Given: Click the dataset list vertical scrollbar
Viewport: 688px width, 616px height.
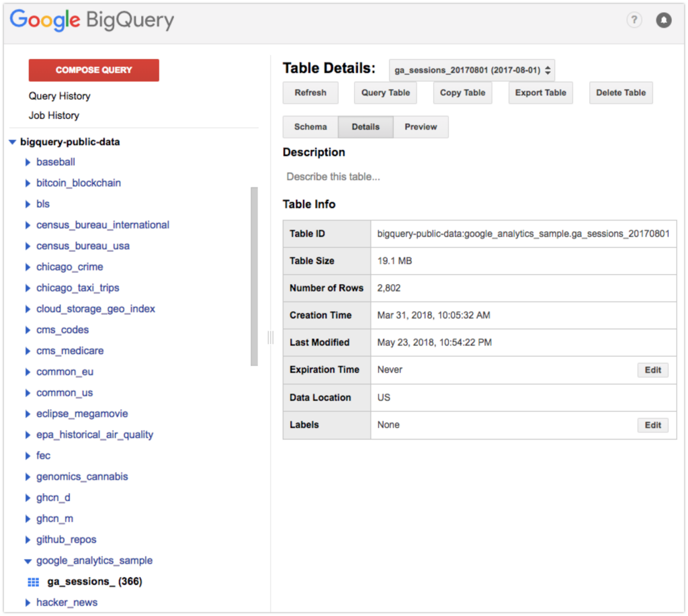Looking at the screenshot, I should coord(254,276).
